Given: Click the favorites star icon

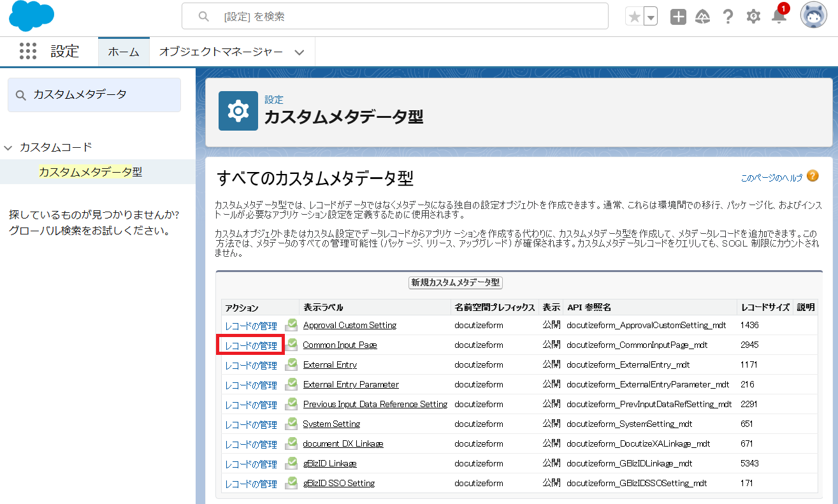Looking at the screenshot, I should coord(635,17).
